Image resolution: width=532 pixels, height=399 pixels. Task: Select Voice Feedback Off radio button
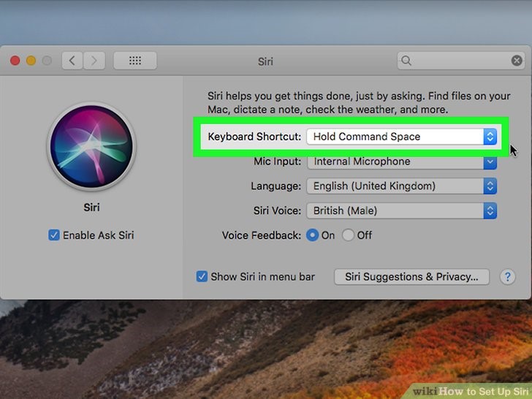coord(348,235)
